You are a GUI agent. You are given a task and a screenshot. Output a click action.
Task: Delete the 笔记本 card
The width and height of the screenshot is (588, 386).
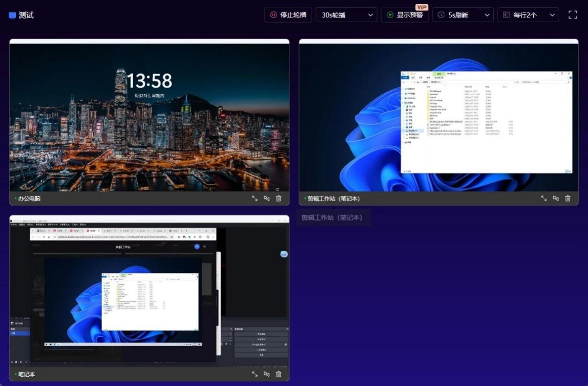pyautogui.click(x=278, y=374)
